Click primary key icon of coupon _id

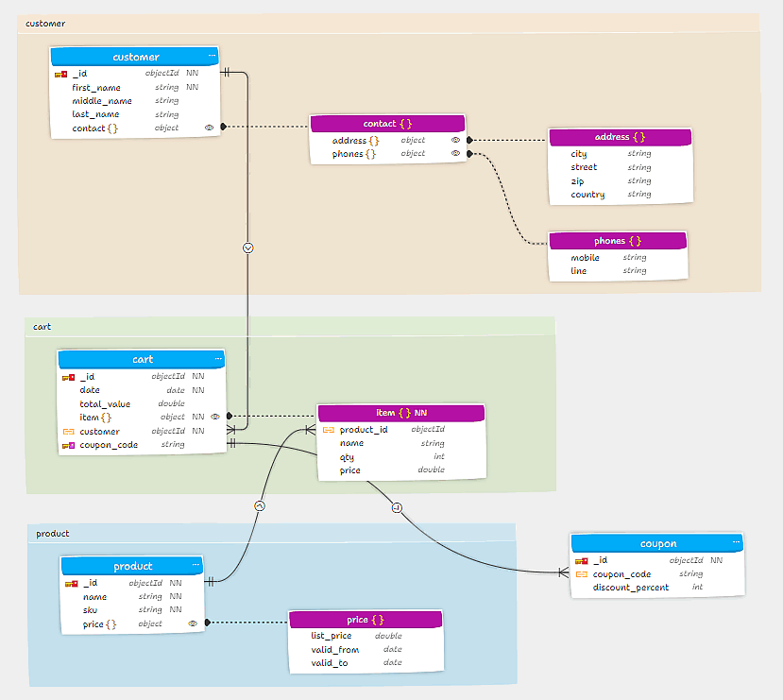pos(582,560)
